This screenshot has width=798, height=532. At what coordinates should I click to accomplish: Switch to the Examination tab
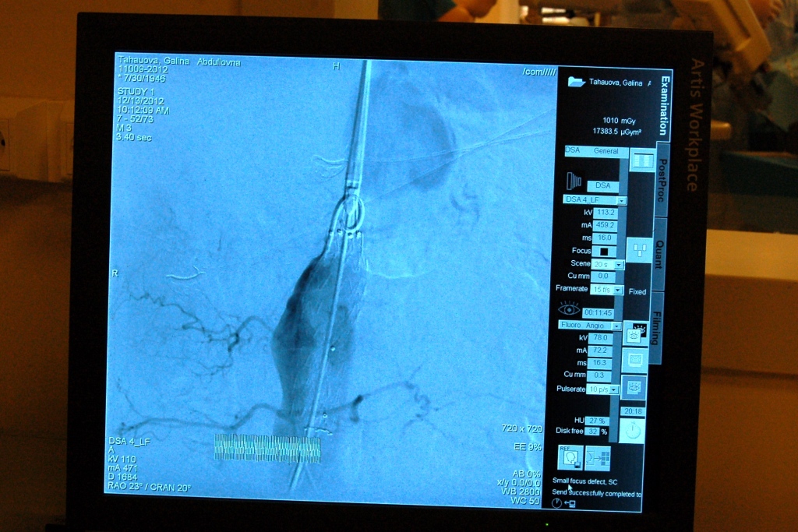coord(664,105)
